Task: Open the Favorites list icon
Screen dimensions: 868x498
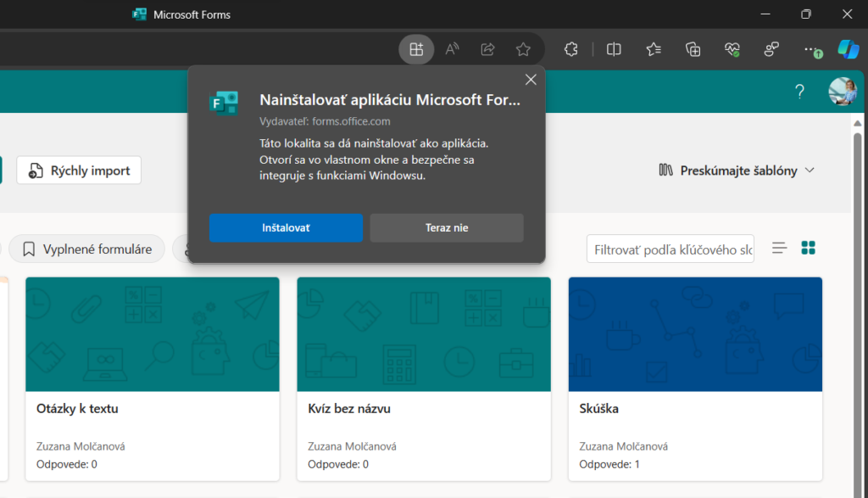Action: pos(654,49)
